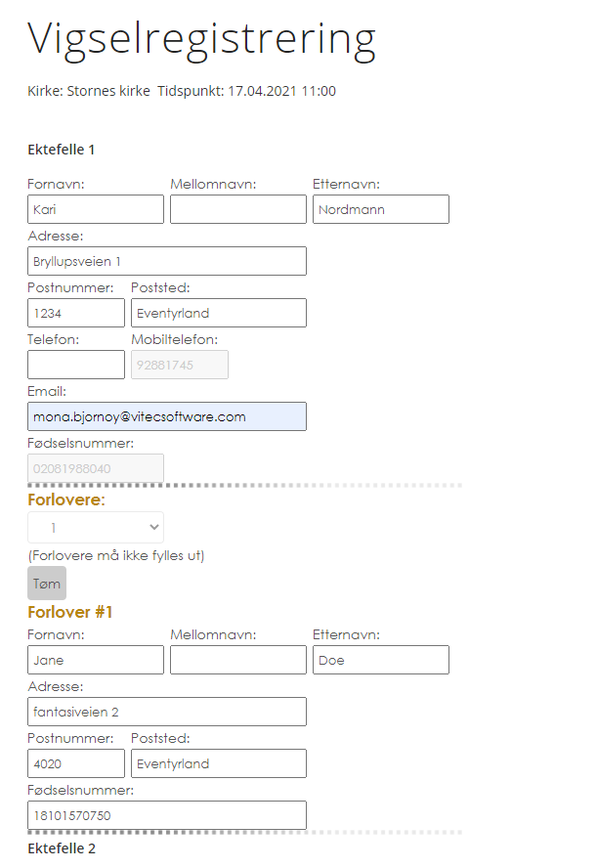Click Forlover #1 Poststed field Eventyrland
The height and width of the screenshot is (868, 597).
click(x=219, y=763)
